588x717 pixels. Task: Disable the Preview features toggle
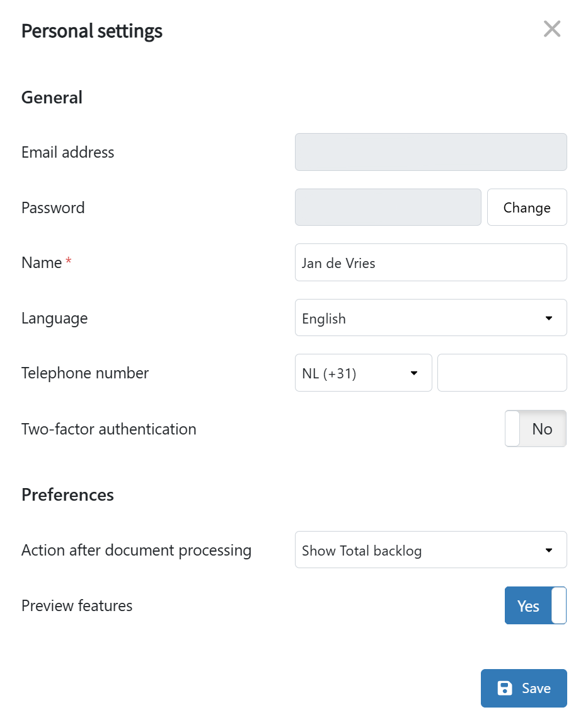click(x=536, y=605)
